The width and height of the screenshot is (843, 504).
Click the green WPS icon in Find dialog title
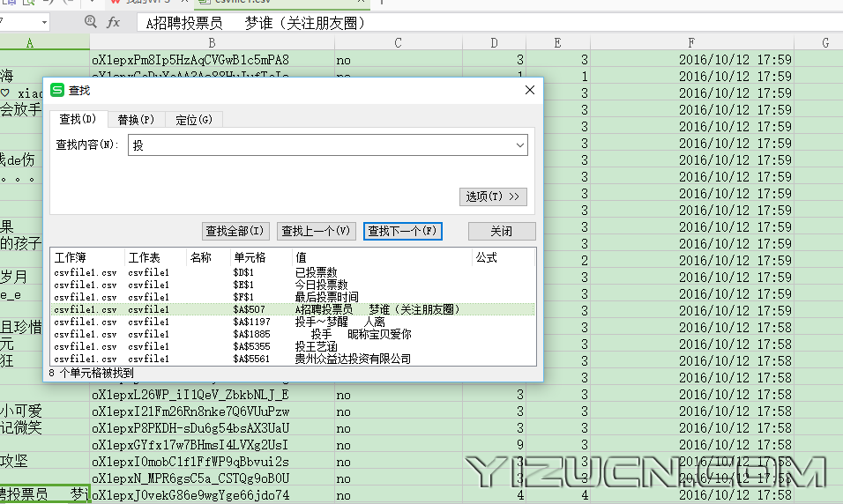click(x=57, y=90)
